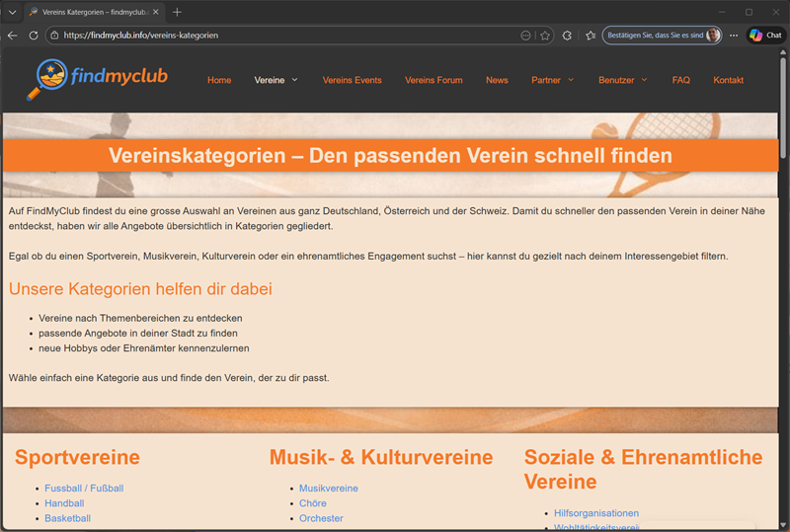Click the orange Vereinskategorien banner title
Viewport: 790px width, 532px height.
pyautogui.click(x=390, y=156)
